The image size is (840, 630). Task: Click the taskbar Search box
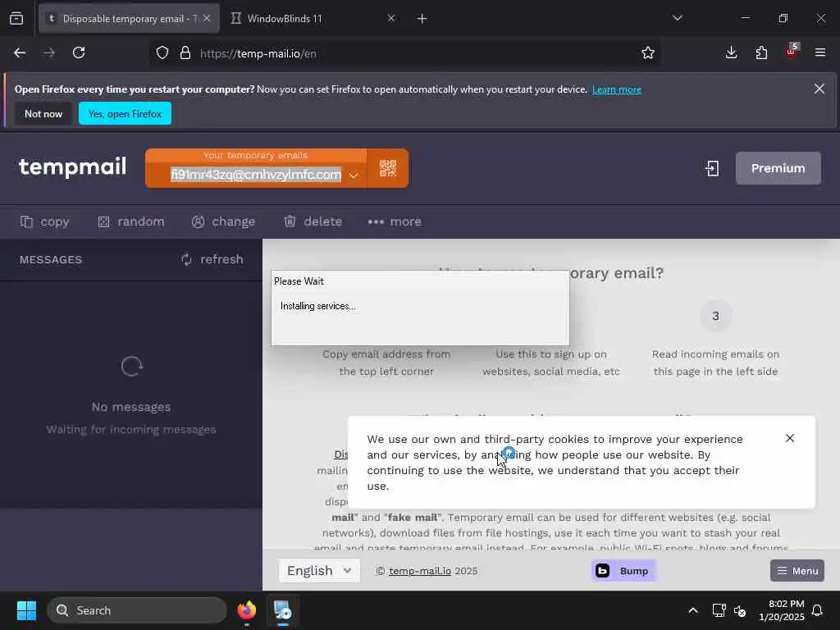[137, 610]
